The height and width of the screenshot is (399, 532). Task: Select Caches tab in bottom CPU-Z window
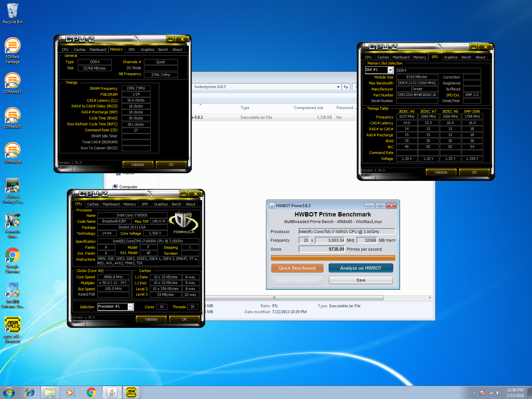point(93,204)
